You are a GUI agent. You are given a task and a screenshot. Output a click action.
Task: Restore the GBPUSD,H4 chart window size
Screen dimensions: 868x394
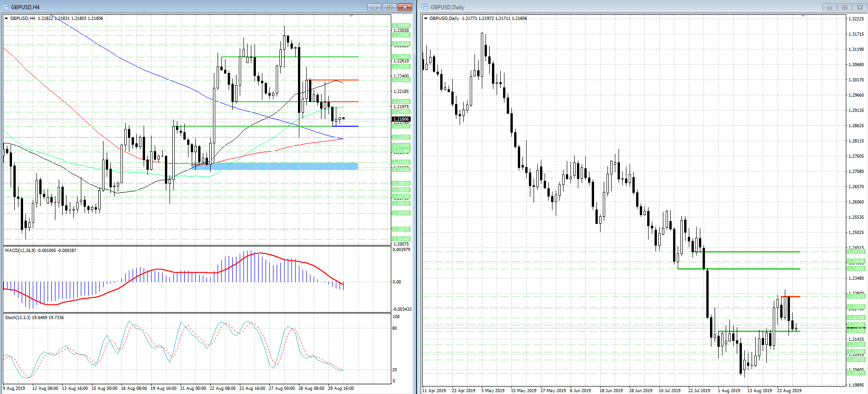coord(389,7)
